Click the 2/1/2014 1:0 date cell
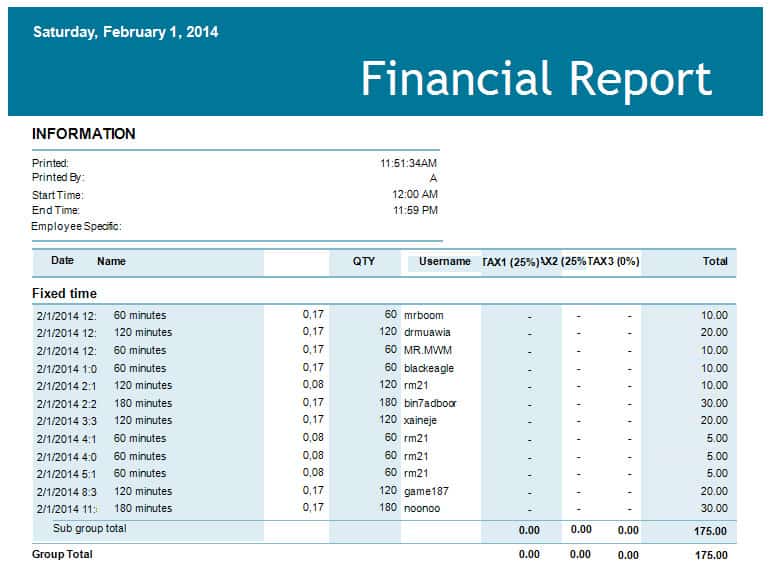 (67, 369)
